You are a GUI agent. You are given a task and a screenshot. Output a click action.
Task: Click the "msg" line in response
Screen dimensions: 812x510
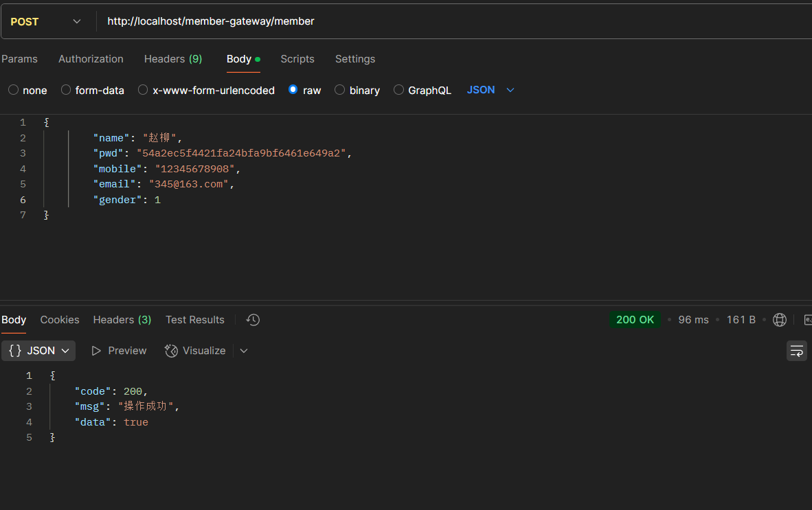tap(126, 407)
